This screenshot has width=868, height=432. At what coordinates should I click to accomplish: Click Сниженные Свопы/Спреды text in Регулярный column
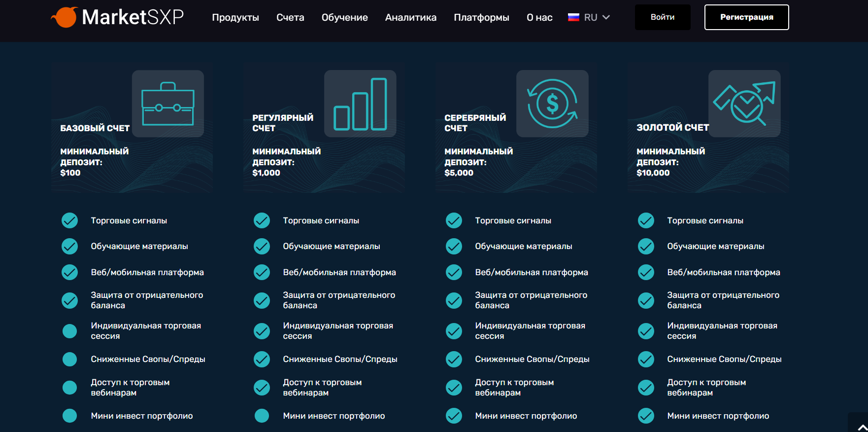[340, 359]
